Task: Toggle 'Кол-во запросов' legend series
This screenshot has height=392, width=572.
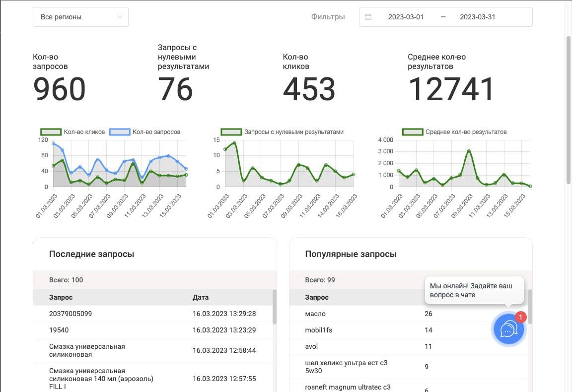Action: pyautogui.click(x=144, y=132)
